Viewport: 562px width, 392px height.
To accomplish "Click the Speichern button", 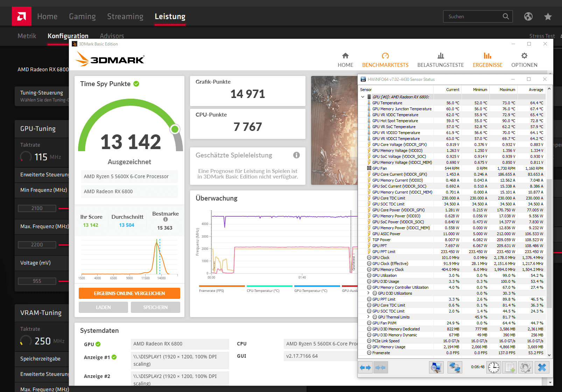I will pyautogui.click(x=155, y=307).
